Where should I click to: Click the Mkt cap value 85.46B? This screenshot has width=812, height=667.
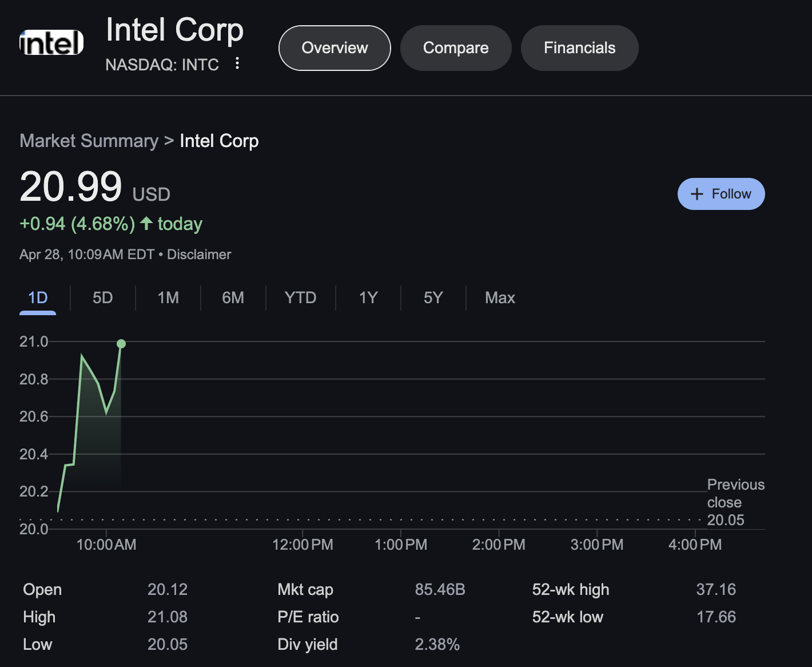[x=440, y=589]
